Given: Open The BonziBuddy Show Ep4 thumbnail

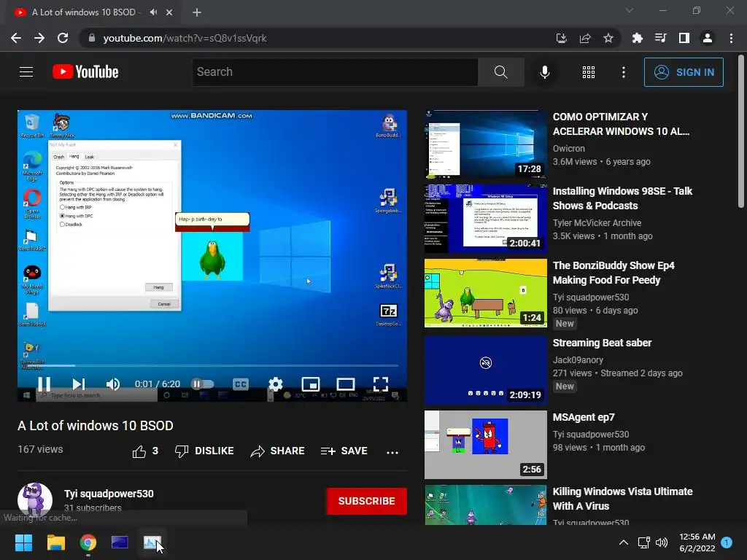Looking at the screenshot, I should tap(485, 293).
